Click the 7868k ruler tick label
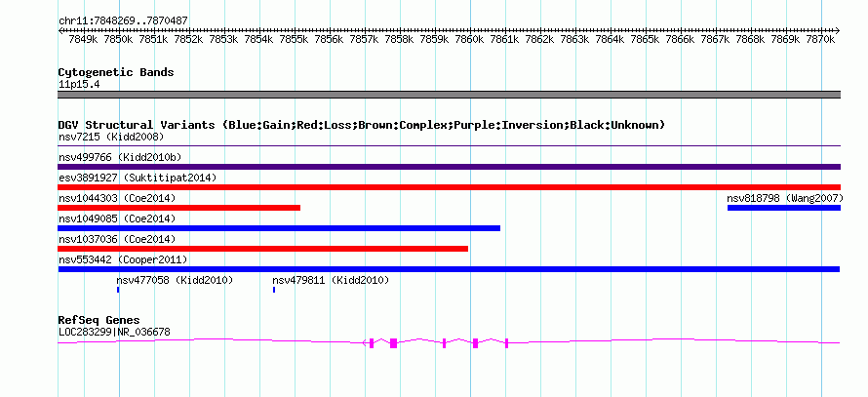 click(x=750, y=40)
